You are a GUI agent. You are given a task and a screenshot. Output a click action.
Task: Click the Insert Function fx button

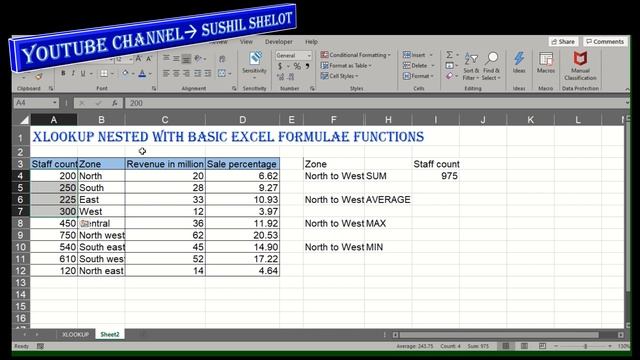(115, 103)
